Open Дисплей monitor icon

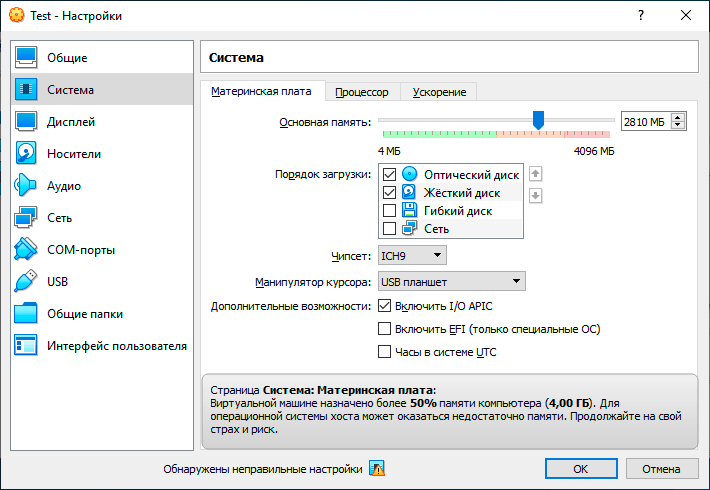tap(26, 121)
